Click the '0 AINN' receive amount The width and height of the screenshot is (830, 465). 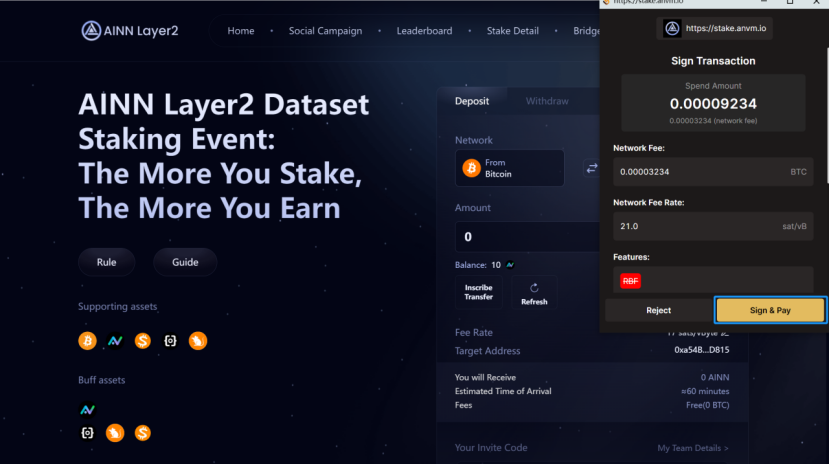tap(715, 378)
